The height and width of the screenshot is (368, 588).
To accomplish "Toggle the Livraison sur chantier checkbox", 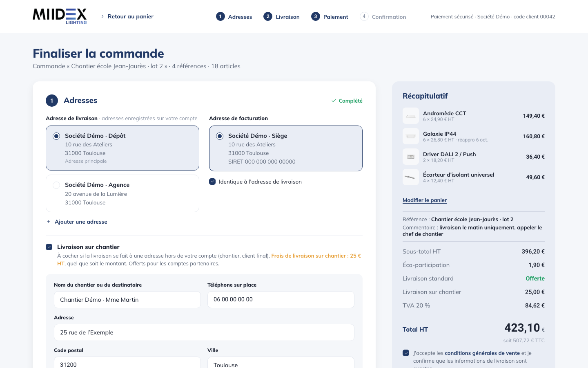I will pos(49,247).
